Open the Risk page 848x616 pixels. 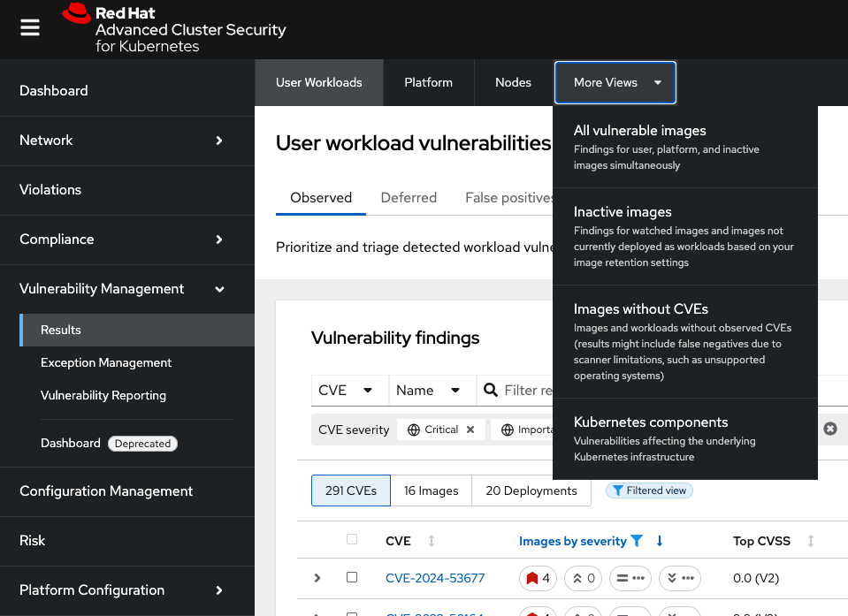point(127,541)
